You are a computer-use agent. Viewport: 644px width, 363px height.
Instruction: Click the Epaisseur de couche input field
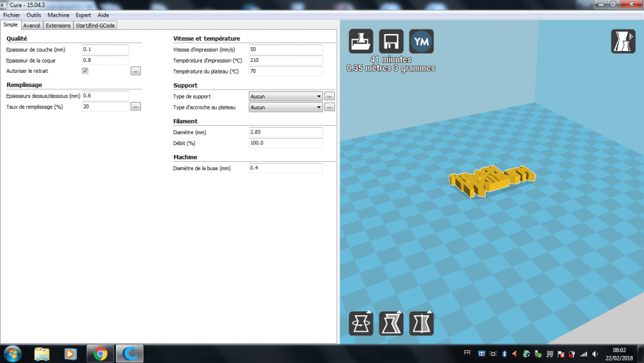click(x=106, y=50)
